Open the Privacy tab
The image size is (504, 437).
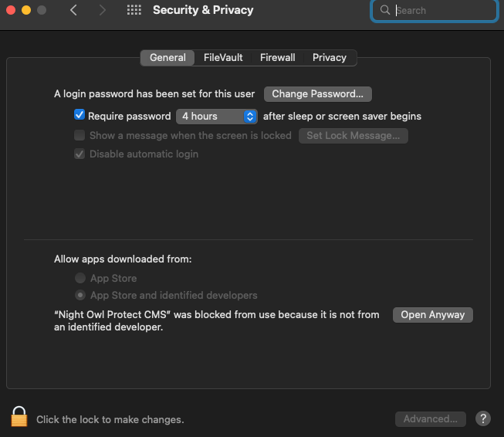pos(330,58)
